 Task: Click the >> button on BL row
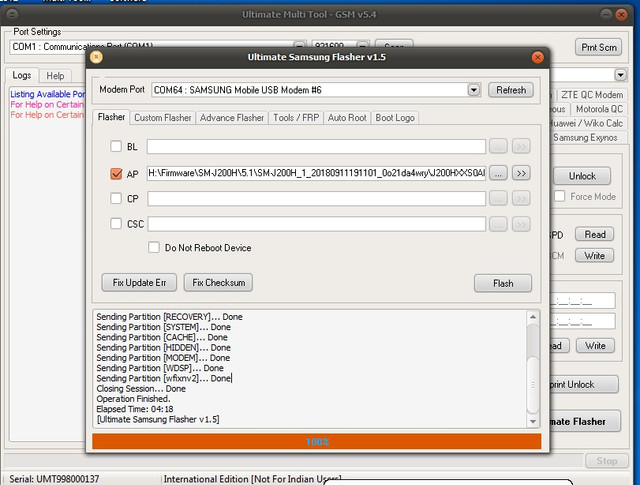(521, 146)
